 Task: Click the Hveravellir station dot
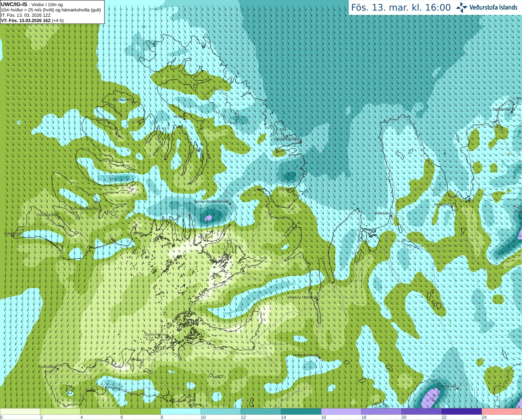(457, 389)
